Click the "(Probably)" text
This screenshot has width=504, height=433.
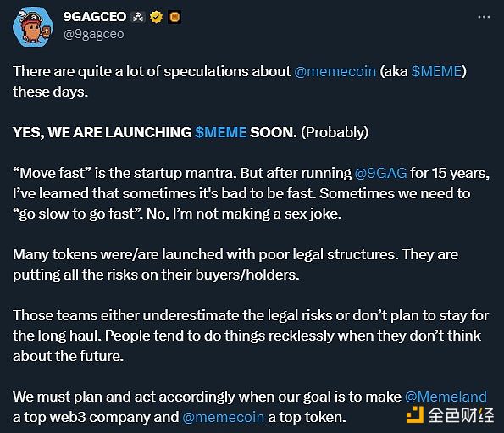tap(335, 132)
